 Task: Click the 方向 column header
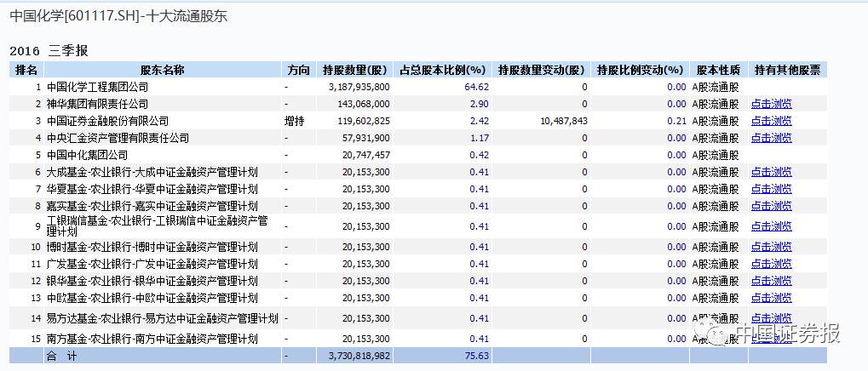[x=299, y=70]
